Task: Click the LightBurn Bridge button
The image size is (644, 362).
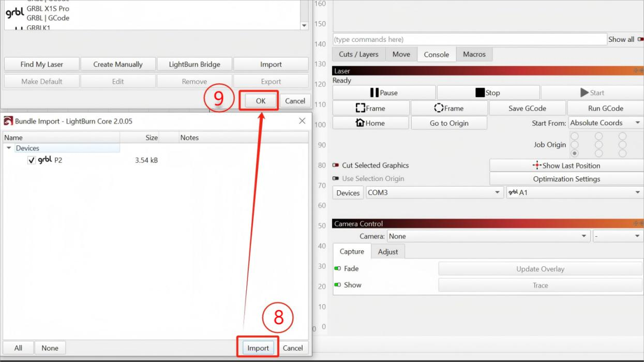Action: tap(194, 64)
